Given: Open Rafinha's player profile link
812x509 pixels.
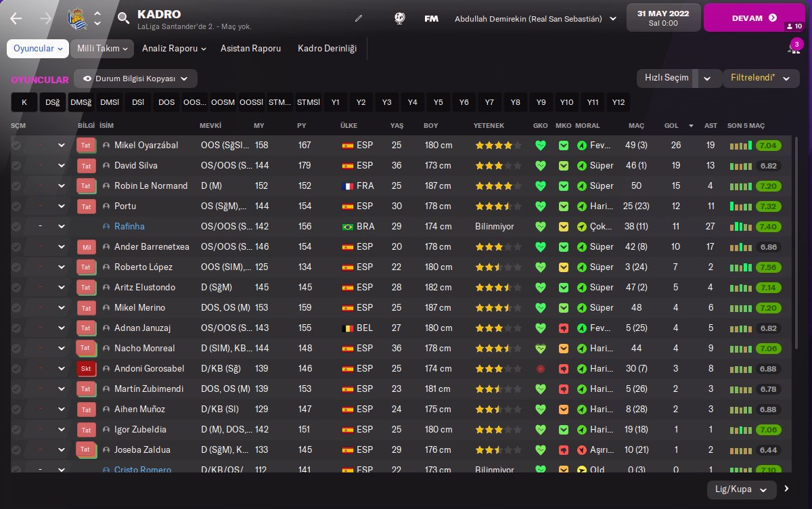Looking at the screenshot, I should [129, 227].
